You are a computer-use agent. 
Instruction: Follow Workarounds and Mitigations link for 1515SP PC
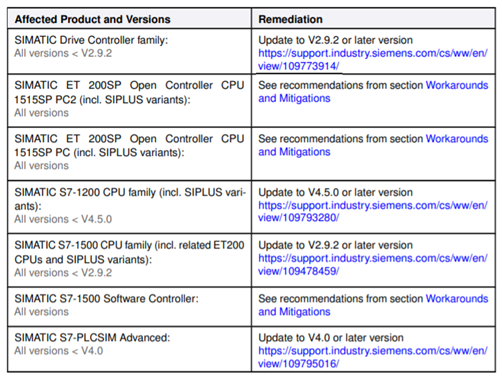coord(373,145)
